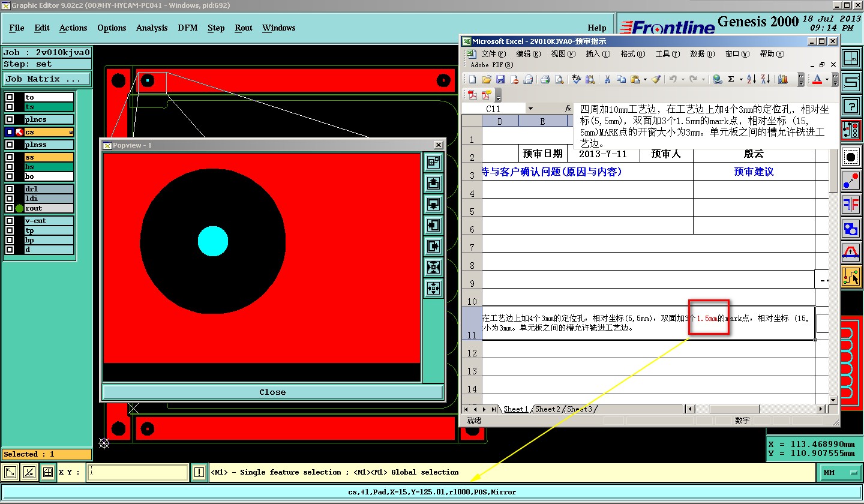Click Excel's Save floppy disk icon
This screenshot has width=864, height=504.
click(500, 79)
